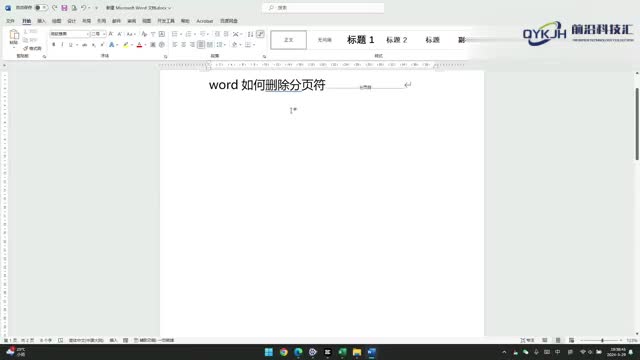640x360 pixels.
Task: Click the paragraph shading bucket icon
Action: (x=234, y=44)
